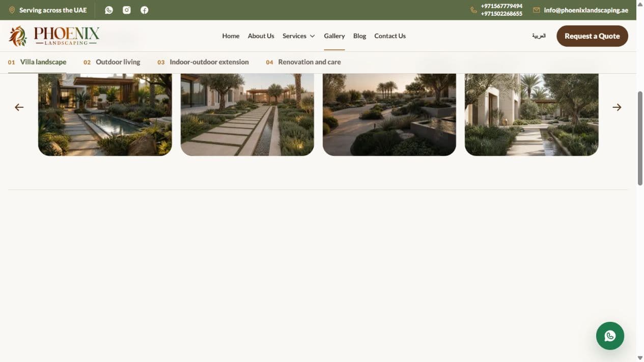Open the About Us page
This screenshot has width=644, height=362.
coord(261,36)
